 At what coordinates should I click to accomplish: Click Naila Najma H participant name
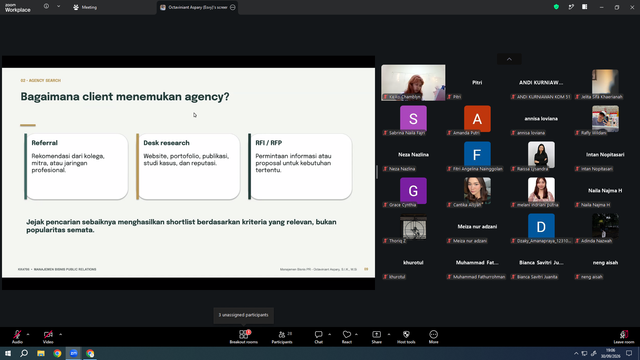[x=605, y=191]
